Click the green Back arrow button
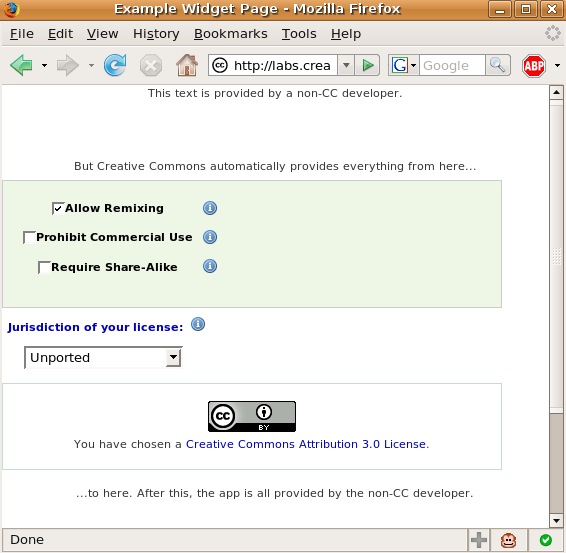Viewport: 566px width, 553px height. coord(22,65)
